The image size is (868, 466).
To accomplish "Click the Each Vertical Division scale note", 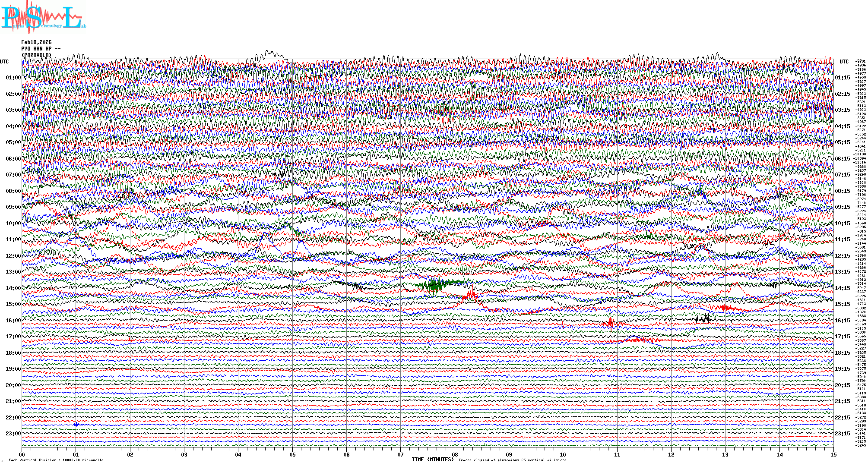I will (56, 460).
